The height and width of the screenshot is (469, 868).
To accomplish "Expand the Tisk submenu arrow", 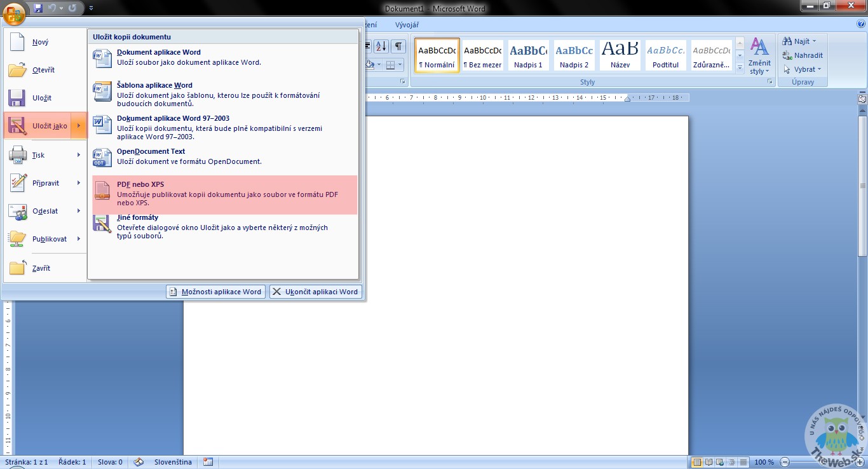I will (79, 155).
